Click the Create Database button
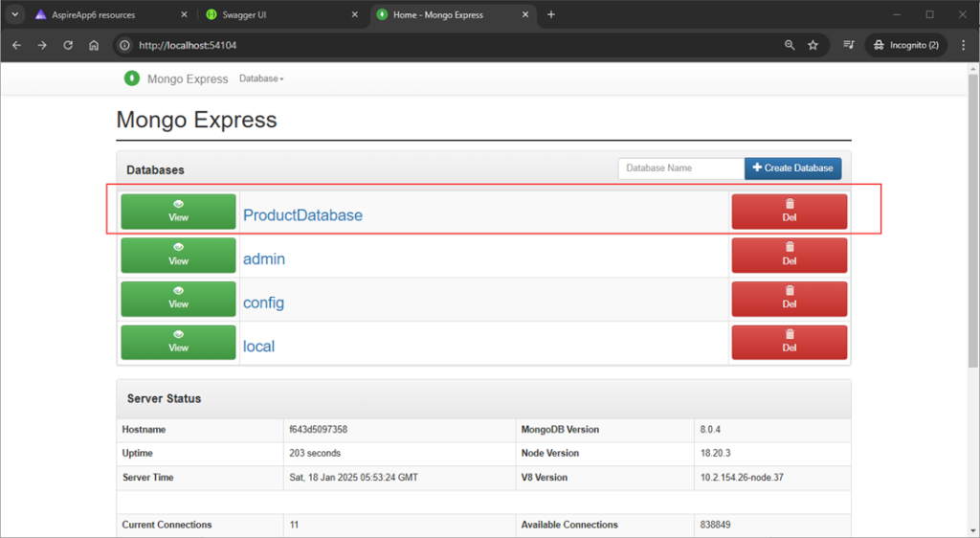 click(x=792, y=168)
